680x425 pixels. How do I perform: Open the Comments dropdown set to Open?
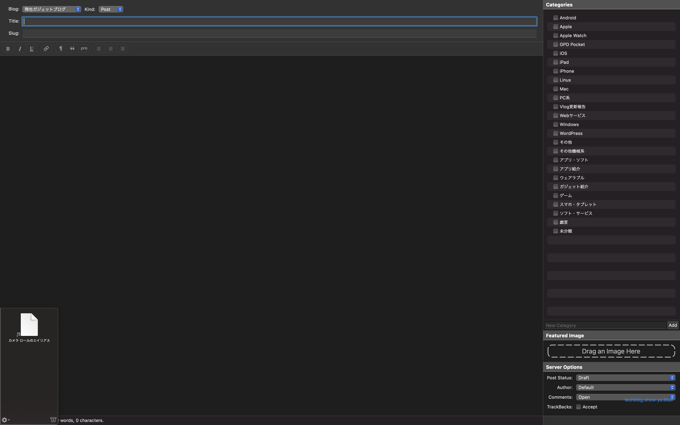click(625, 397)
